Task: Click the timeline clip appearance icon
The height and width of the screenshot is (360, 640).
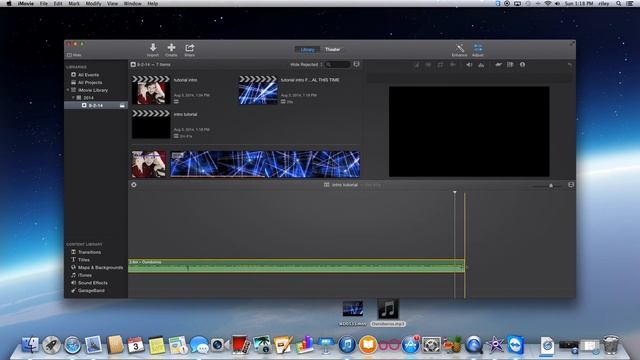Action: 571,185
